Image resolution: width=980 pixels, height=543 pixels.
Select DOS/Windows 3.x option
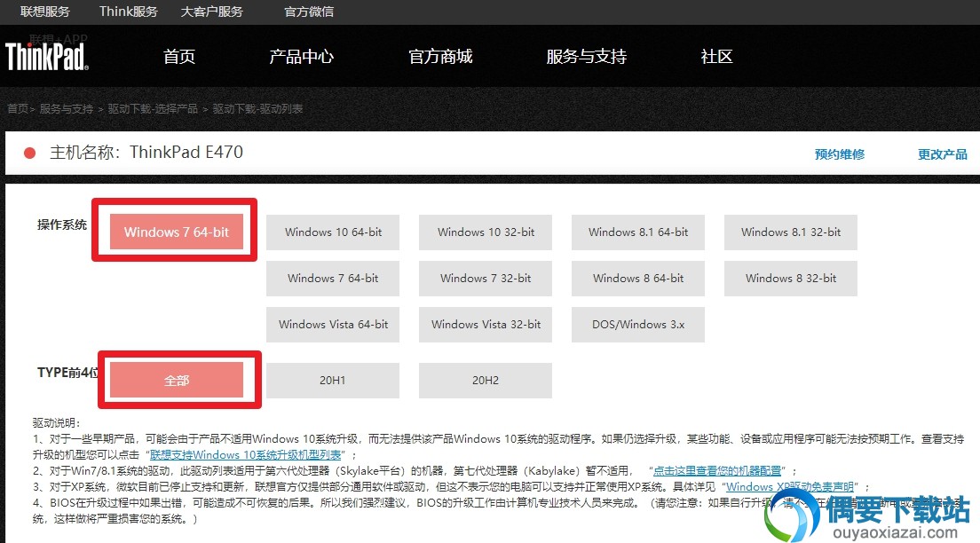pyautogui.click(x=638, y=325)
